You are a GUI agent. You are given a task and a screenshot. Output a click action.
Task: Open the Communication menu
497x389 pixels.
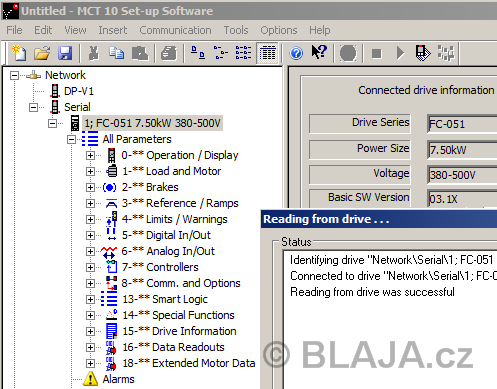click(x=175, y=30)
